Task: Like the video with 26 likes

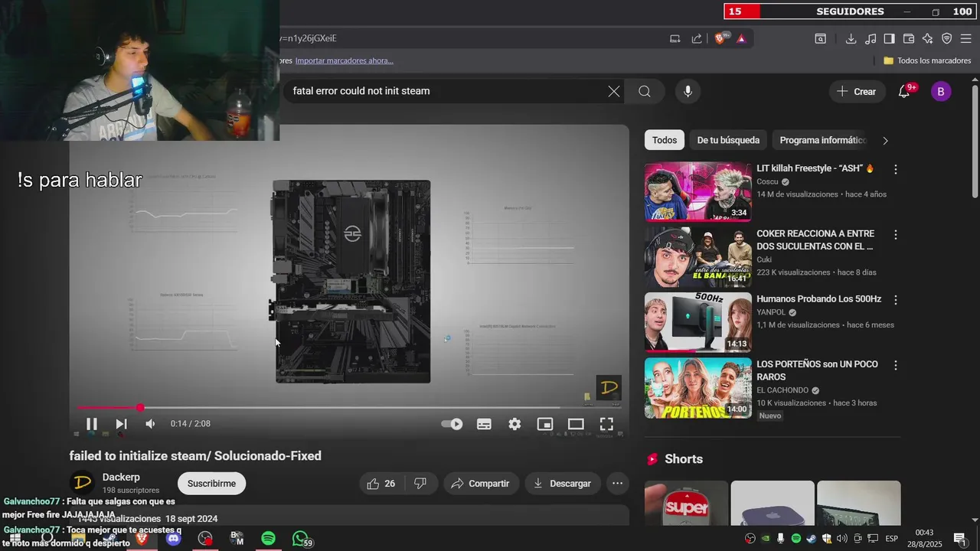Action: (381, 484)
